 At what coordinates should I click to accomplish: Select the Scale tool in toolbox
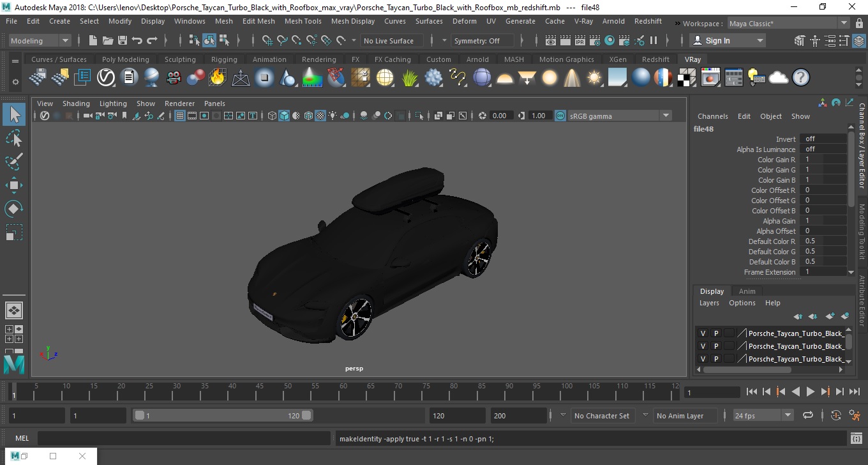[x=14, y=232]
